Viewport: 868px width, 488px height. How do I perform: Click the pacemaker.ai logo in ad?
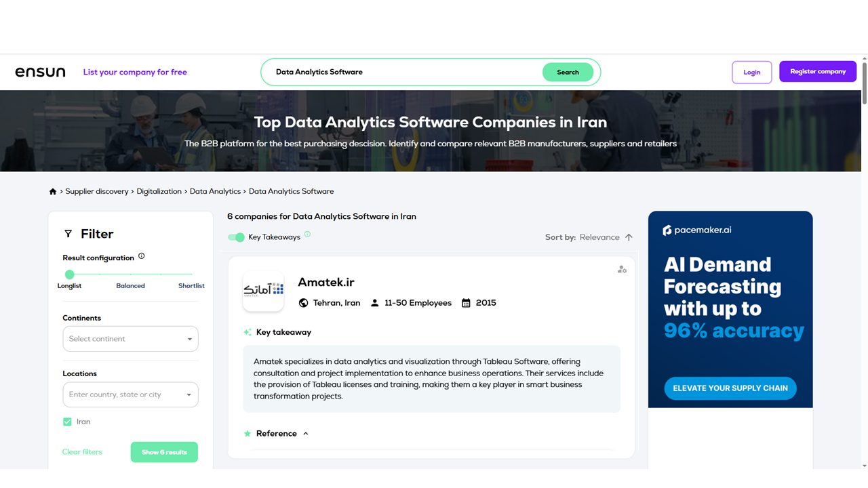click(697, 230)
